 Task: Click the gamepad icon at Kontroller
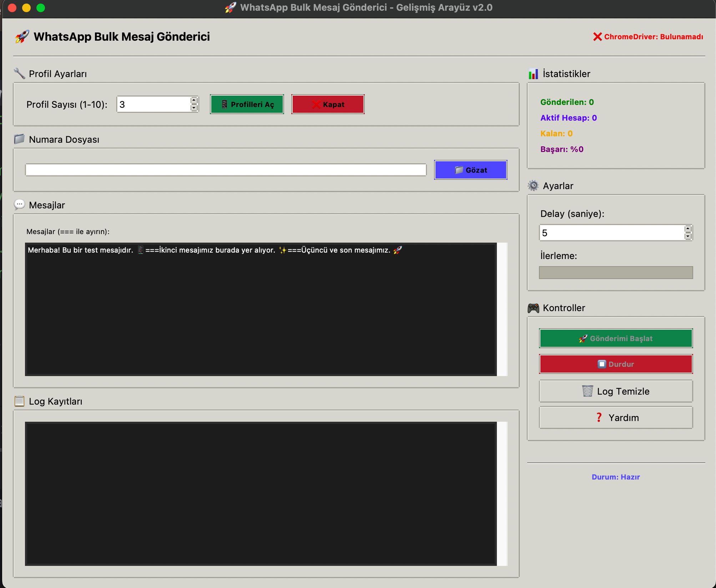click(x=533, y=308)
